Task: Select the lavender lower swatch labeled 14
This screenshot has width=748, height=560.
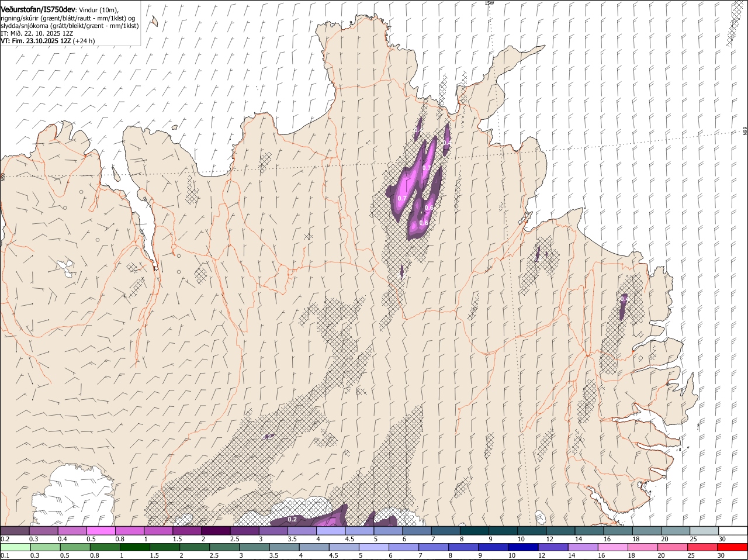Action: [x=583, y=547]
